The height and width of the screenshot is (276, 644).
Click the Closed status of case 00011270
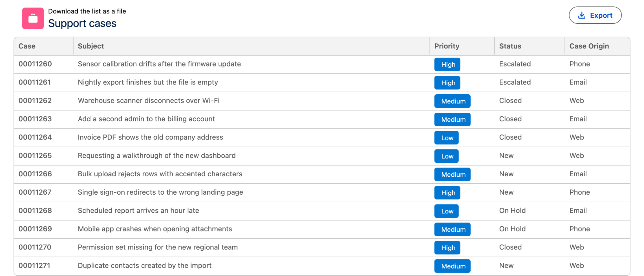[510, 247]
